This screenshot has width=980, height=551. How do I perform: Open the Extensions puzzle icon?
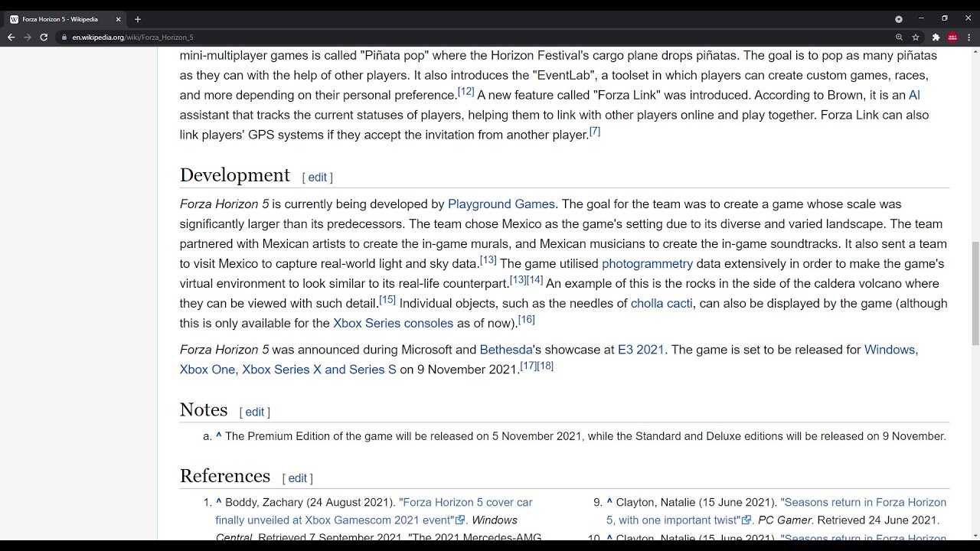coord(936,37)
